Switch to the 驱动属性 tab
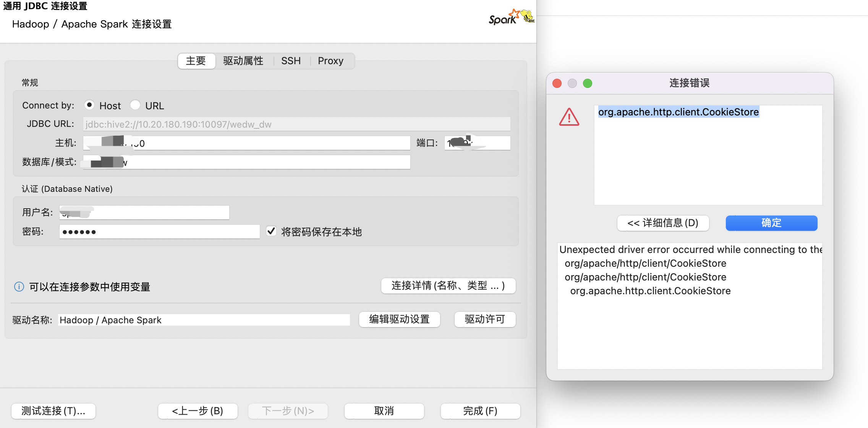 click(243, 60)
